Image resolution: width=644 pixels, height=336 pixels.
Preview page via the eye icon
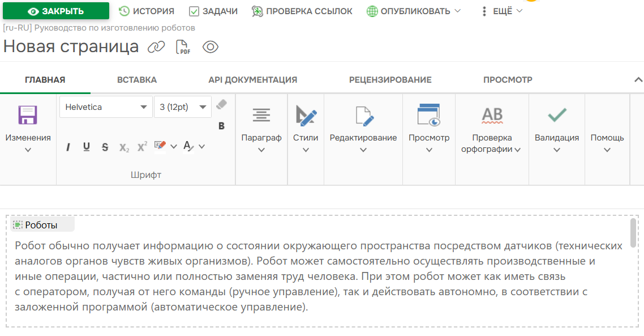click(x=210, y=47)
